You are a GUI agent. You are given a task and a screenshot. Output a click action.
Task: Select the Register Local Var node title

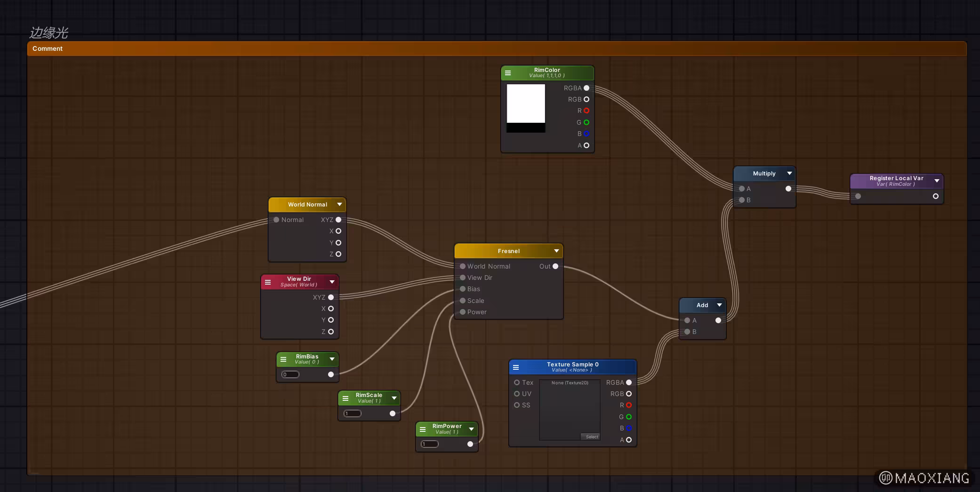pos(896,181)
